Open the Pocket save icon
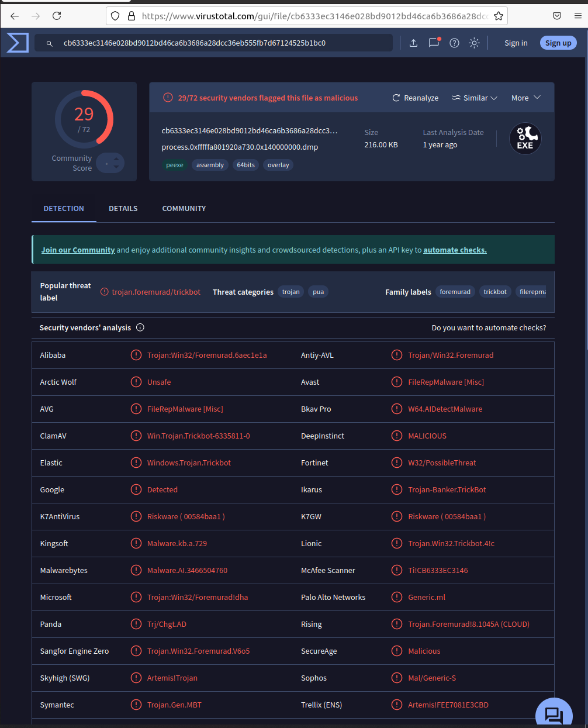The height and width of the screenshot is (728, 588). [557, 16]
